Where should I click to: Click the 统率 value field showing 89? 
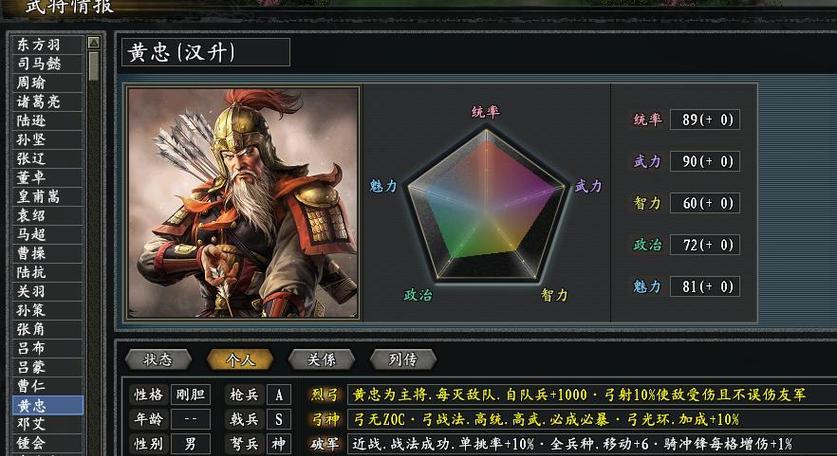tap(705, 120)
